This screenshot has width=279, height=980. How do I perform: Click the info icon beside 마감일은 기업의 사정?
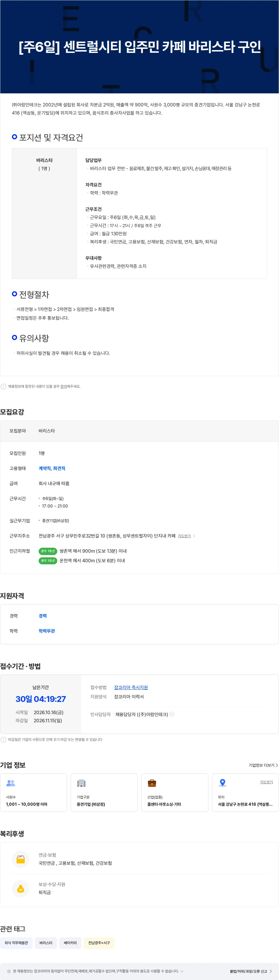tap(3, 739)
